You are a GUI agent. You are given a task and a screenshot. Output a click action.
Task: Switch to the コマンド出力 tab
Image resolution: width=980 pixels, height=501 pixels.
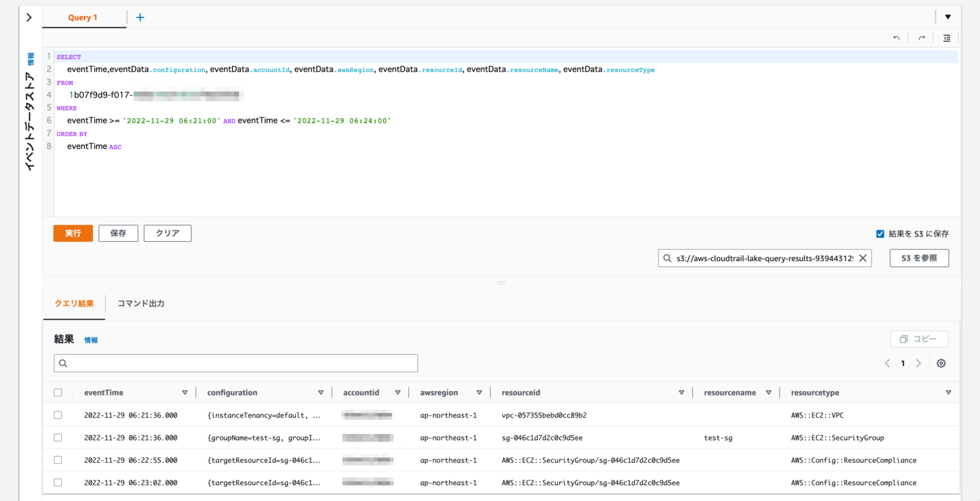(x=140, y=303)
